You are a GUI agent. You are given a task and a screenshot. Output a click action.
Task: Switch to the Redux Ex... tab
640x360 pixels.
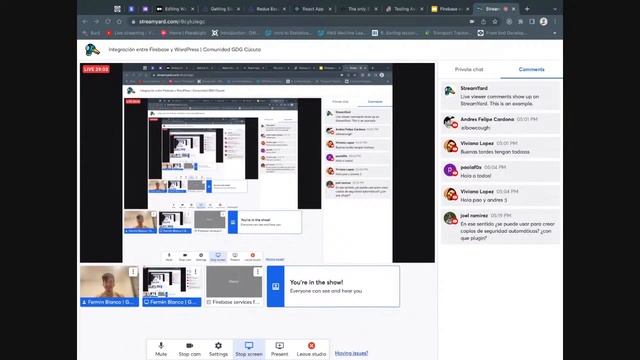coord(267,9)
